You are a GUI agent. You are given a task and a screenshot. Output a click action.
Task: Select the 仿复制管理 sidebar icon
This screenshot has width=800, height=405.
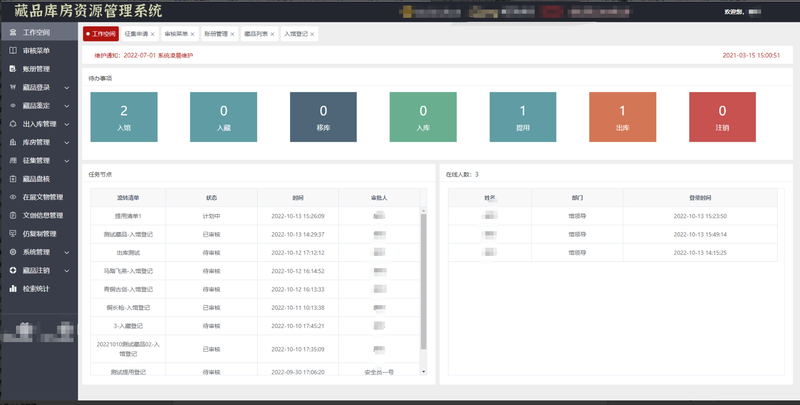[13, 234]
